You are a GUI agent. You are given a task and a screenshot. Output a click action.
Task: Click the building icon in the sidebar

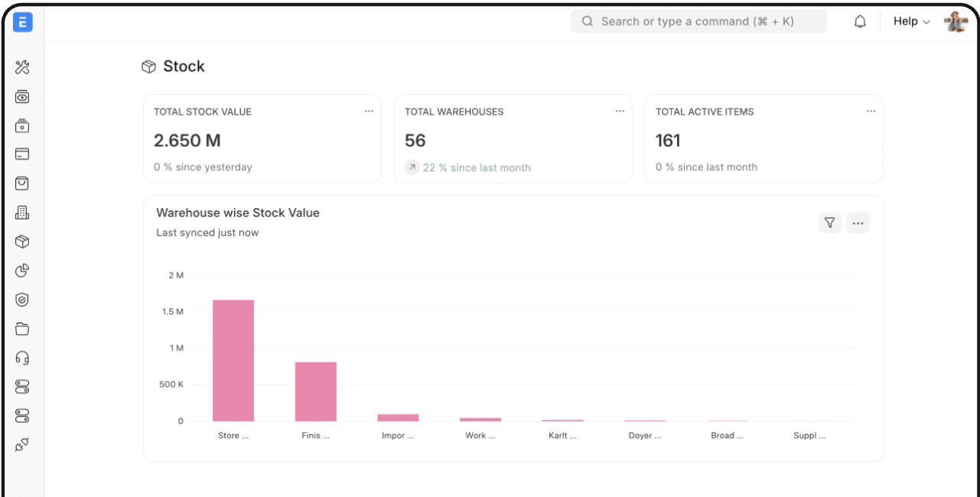[22, 213]
